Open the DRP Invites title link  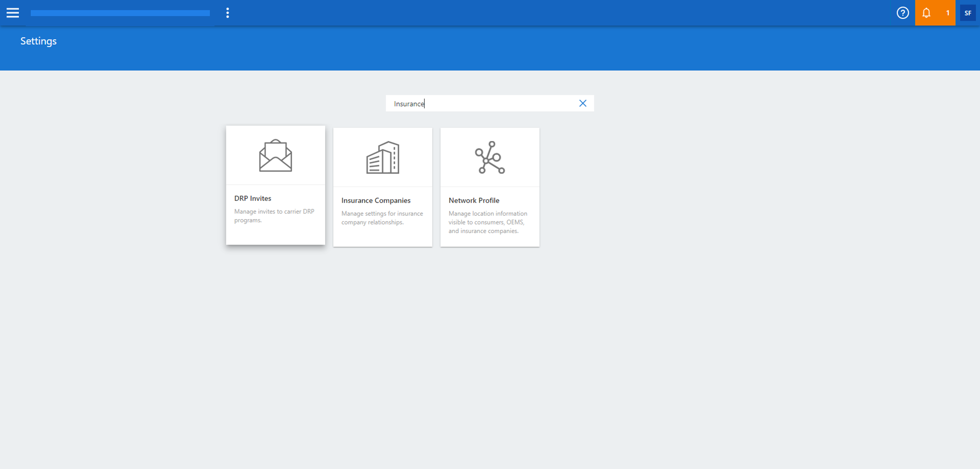pos(253,198)
